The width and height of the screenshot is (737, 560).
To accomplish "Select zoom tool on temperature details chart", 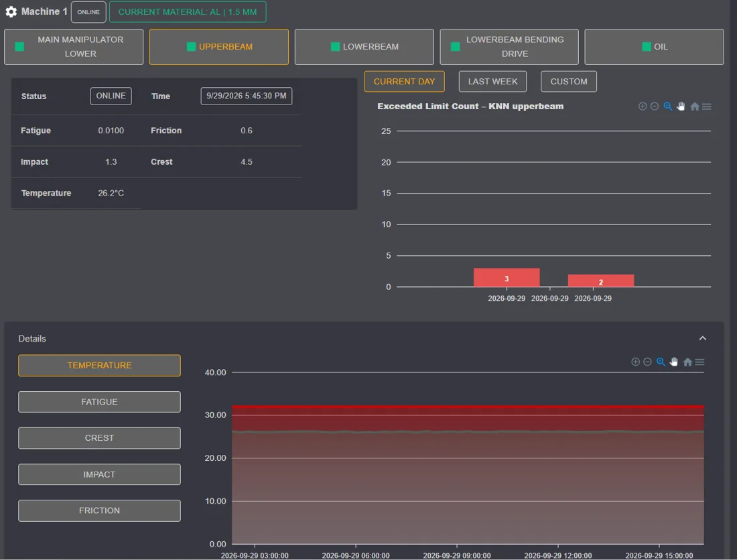I will pos(661,362).
